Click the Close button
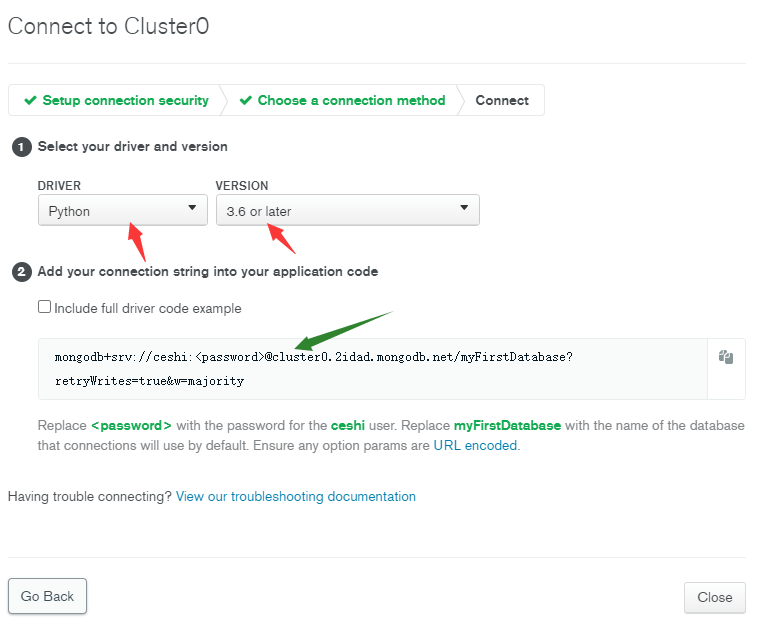Screen dimensions: 771x627 (714, 597)
